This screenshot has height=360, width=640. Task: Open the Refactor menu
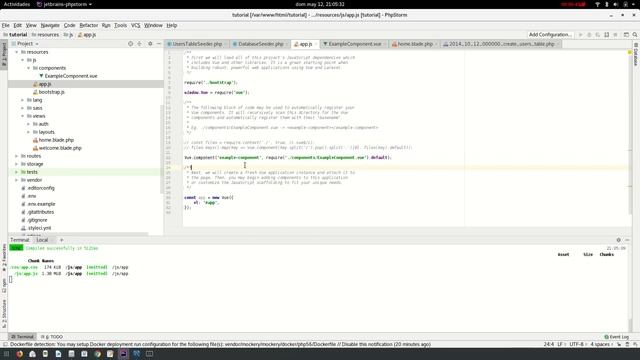(x=89, y=25)
